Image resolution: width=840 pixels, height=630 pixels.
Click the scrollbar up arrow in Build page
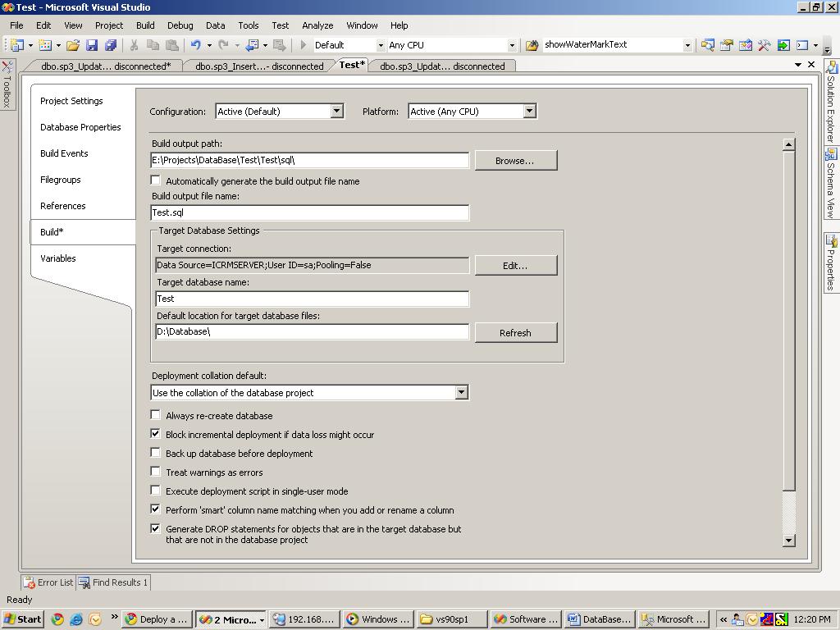pyautogui.click(x=788, y=144)
